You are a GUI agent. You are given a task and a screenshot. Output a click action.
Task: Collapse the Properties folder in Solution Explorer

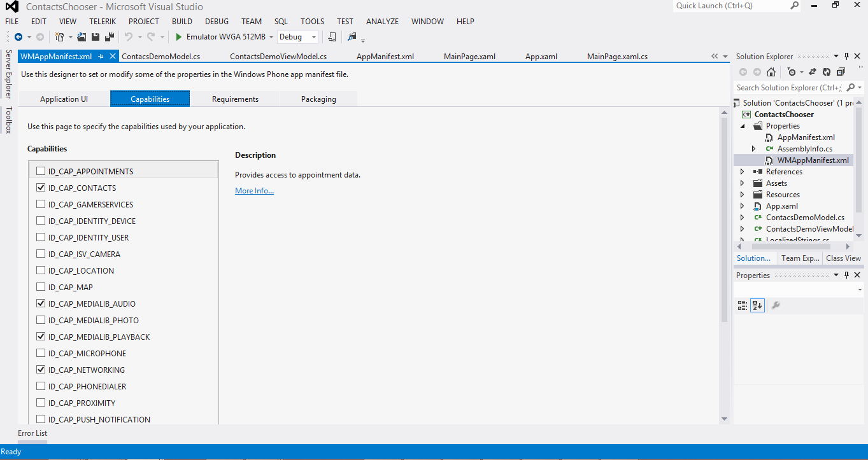coord(743,125)
